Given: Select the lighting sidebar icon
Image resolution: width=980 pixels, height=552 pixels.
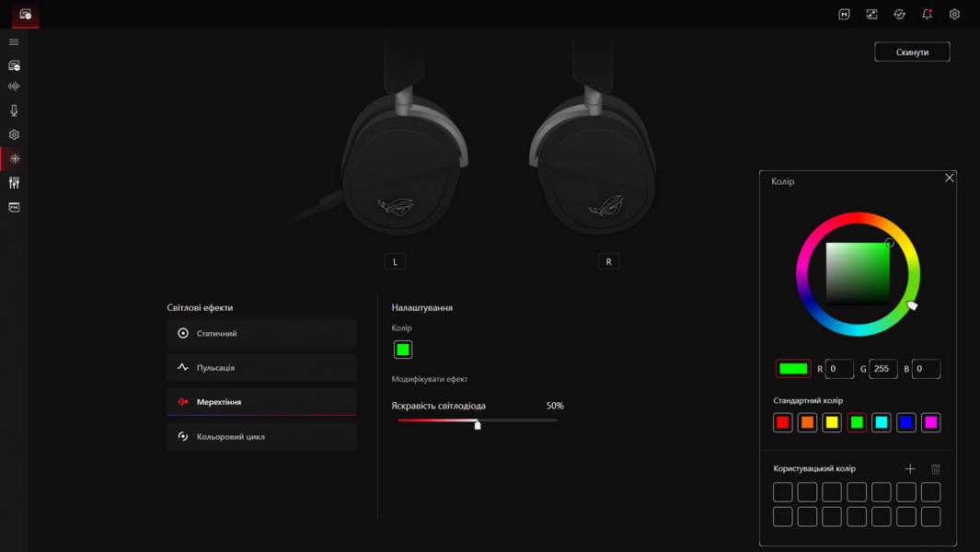Looking at the screenshot, I should 15,159.
